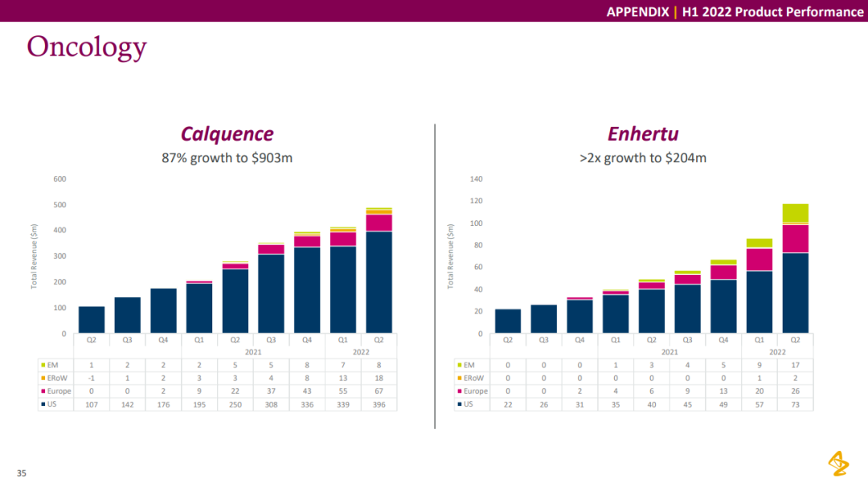Select the EM legend swatch under Calquence
868x487 pixels.
coord(43,365)
